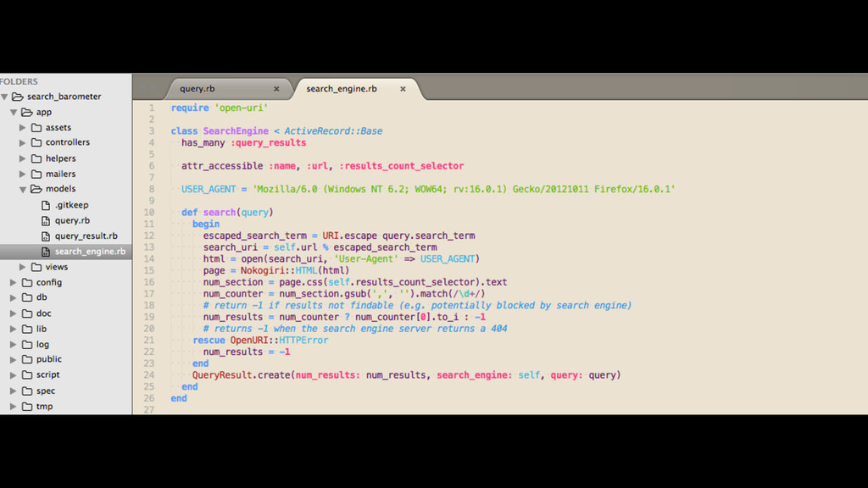This screenshot has height=488, width=868.
Task: Click the search_barometer folder icon
Action: pos(18,97)
